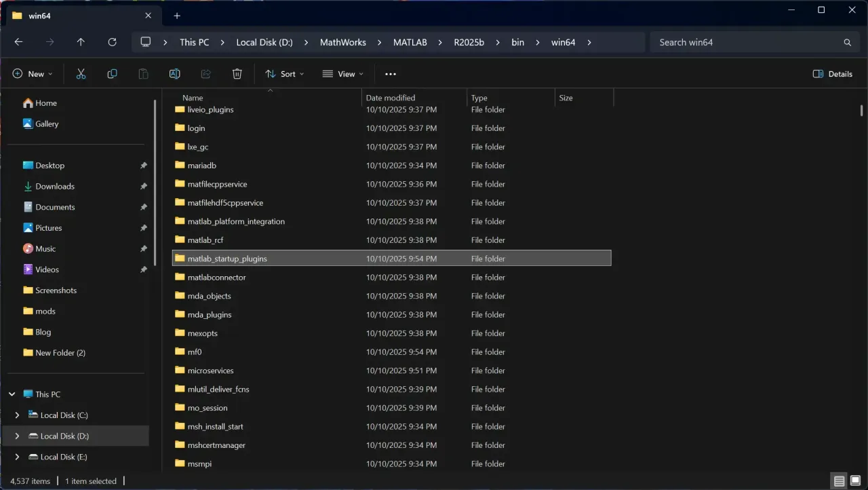Screen dimensions: 868x490
Task: Go back with the Back arrow
Action: click(18, 42)
